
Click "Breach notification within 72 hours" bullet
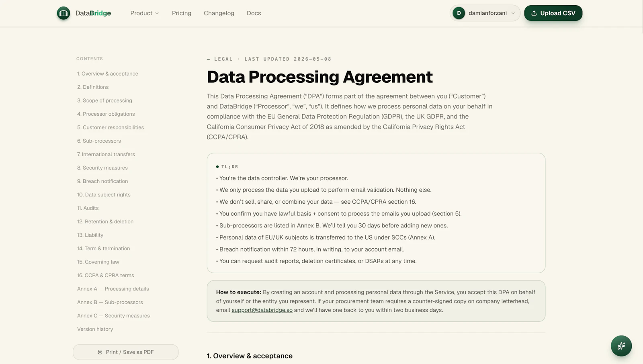point(310,249)
